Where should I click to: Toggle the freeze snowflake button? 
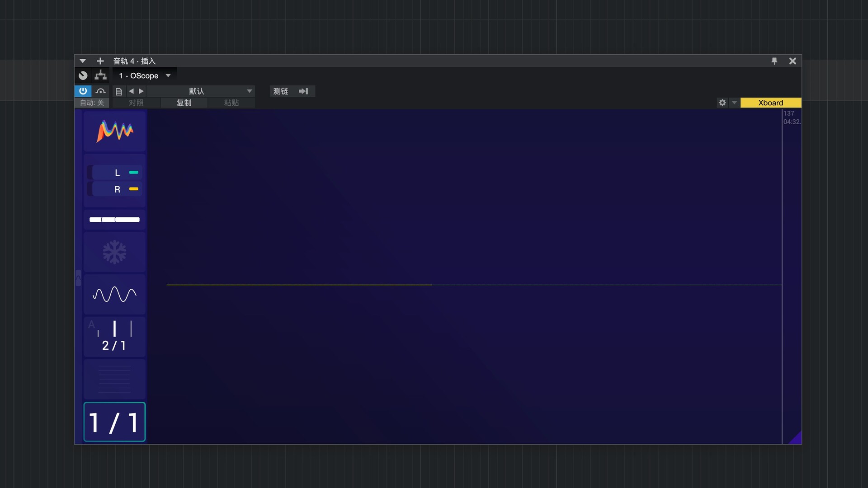click(x=114, y=252)
